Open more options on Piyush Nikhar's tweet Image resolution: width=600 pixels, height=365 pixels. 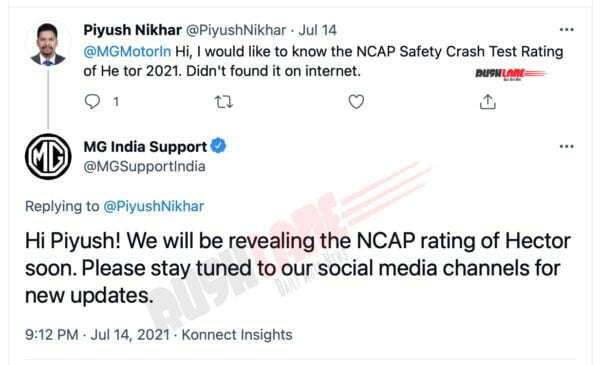point(566,30)
